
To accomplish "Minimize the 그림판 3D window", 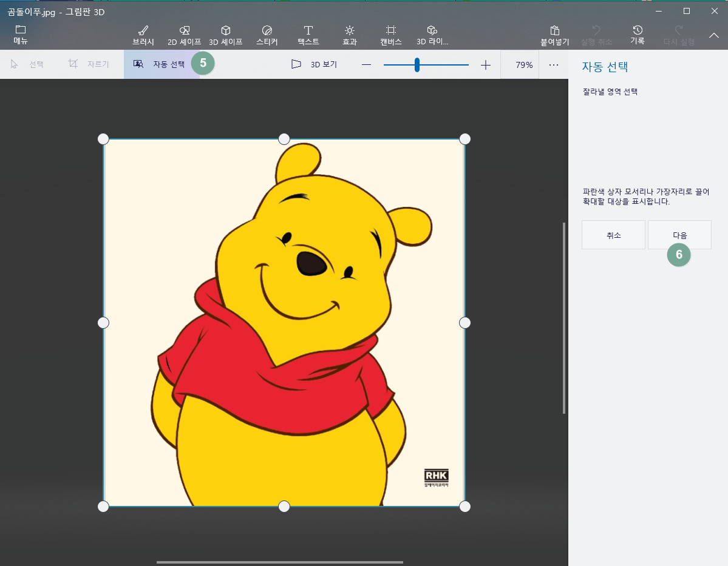I will [658, 11].
